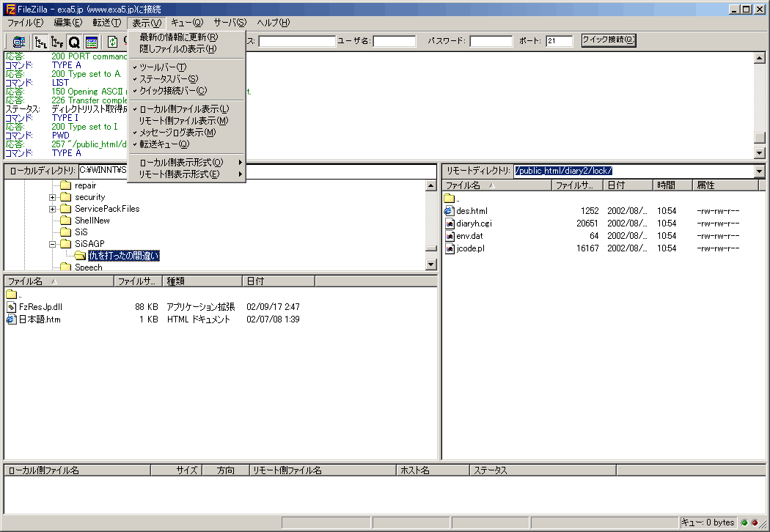Open the remote directory dropdown arrow

[x=760, y=171]
